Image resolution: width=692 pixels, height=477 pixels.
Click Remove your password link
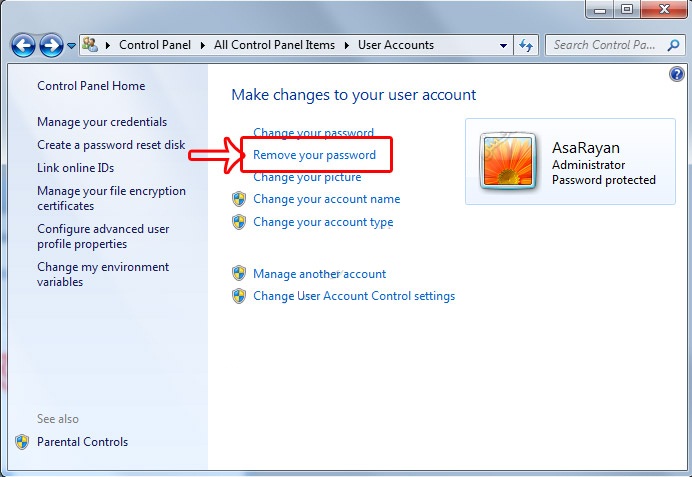tap(314, 155)
